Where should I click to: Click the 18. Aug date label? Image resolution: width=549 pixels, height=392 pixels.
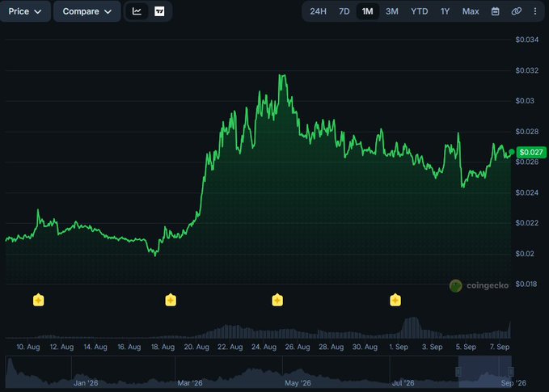pos(163,347)
